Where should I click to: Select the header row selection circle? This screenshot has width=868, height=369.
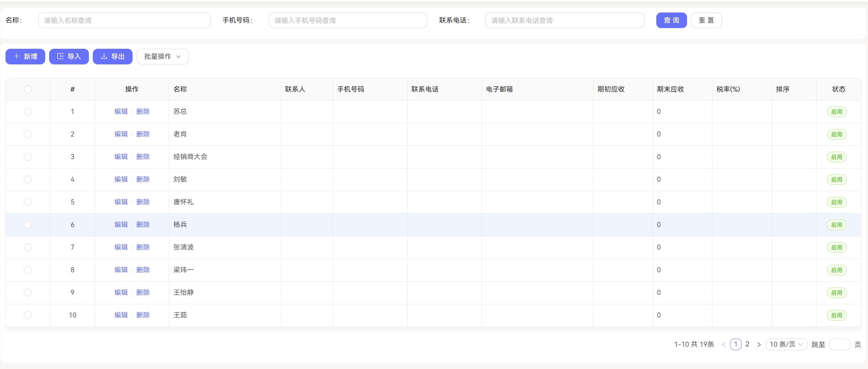point(27,89)
